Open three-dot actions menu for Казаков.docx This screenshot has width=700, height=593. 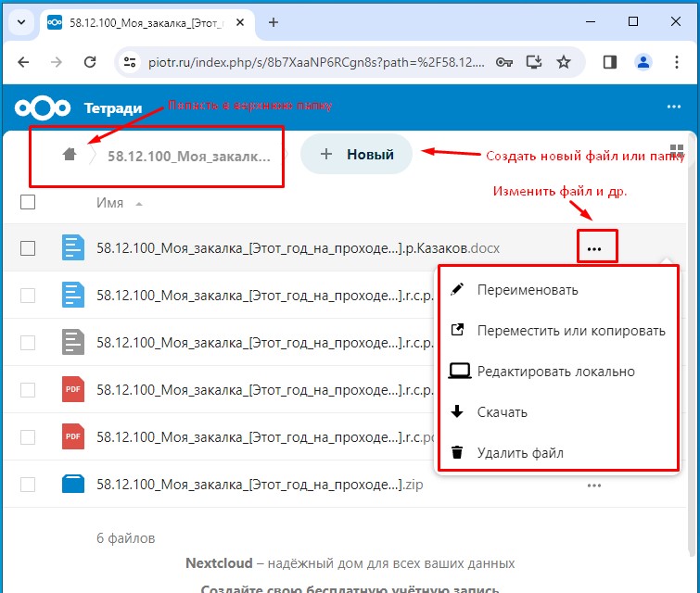594,248
